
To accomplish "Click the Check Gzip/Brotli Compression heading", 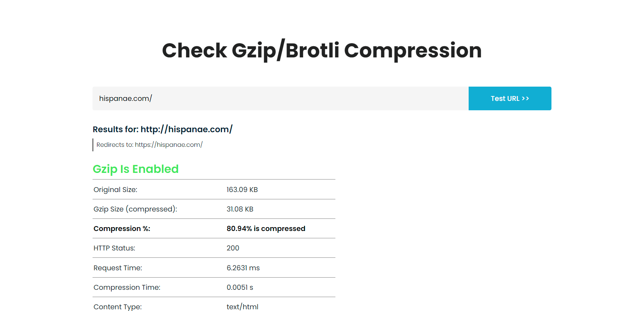I will point(322,50).
